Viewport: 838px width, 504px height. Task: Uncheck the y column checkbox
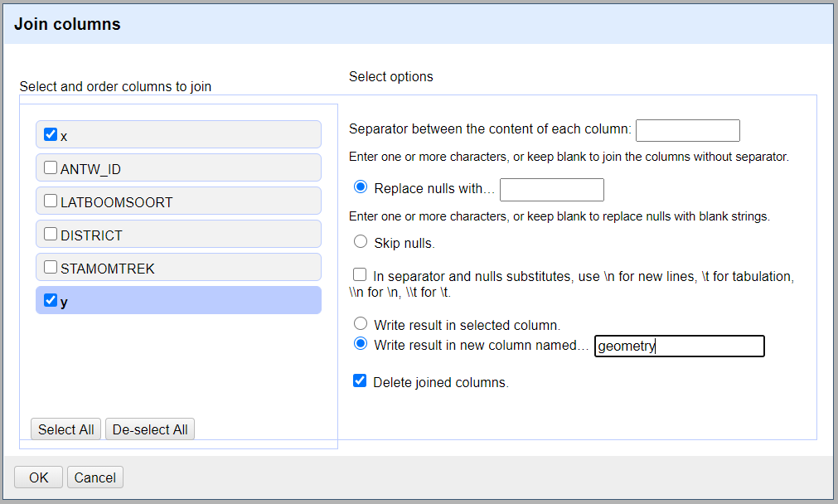(x=51, y=300)
